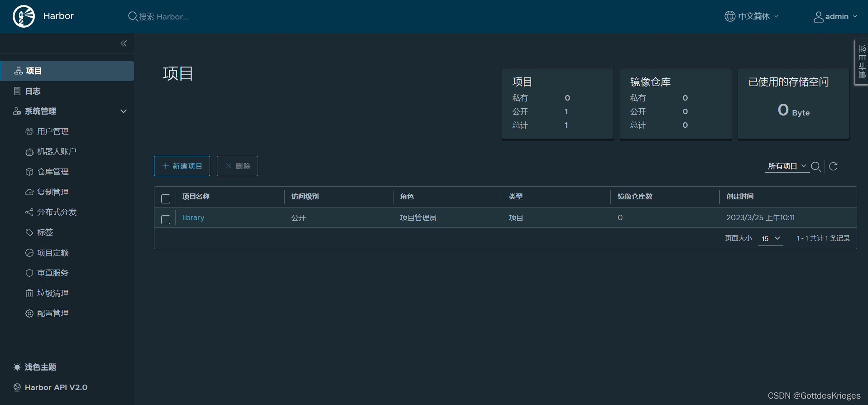Viewport: 868px width, 405px height.
Task: Sort by 访问级别 column header
Action: 305,197
